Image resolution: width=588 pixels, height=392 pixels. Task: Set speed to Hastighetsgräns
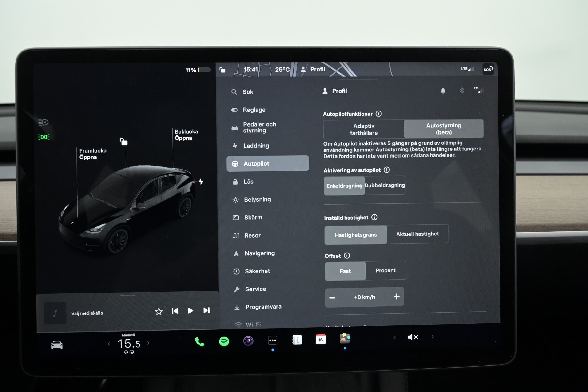356,235
